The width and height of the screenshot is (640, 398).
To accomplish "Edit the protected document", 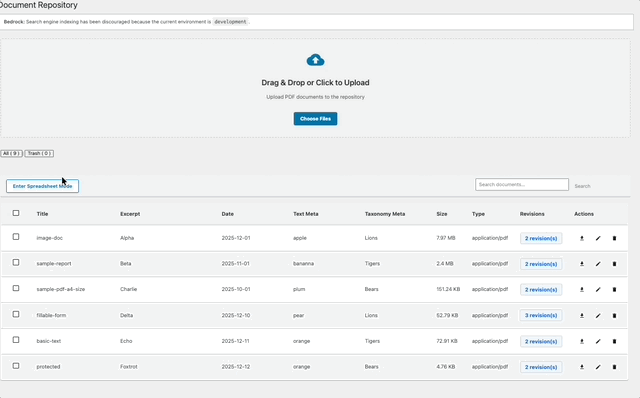I will (598, 367).
